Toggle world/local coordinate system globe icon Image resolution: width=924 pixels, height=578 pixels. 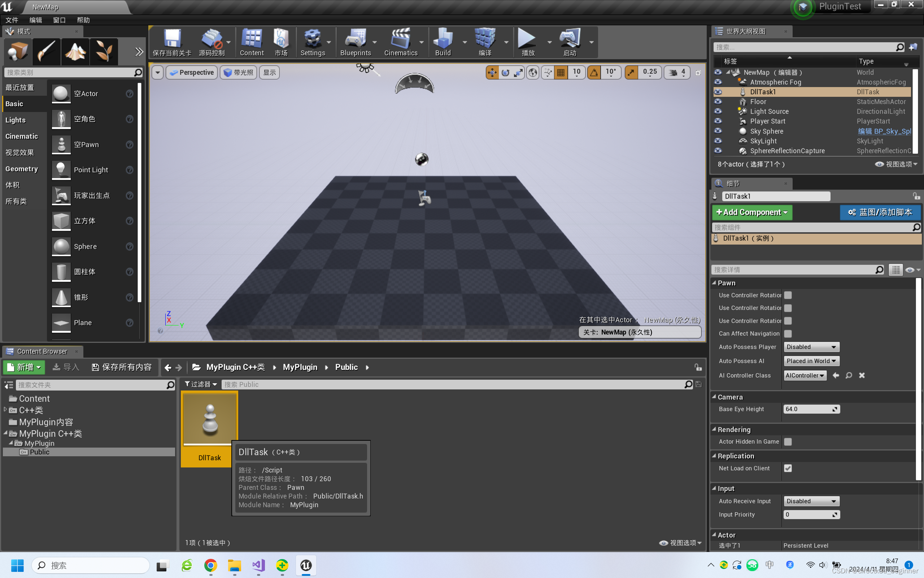tap(533, 72)
